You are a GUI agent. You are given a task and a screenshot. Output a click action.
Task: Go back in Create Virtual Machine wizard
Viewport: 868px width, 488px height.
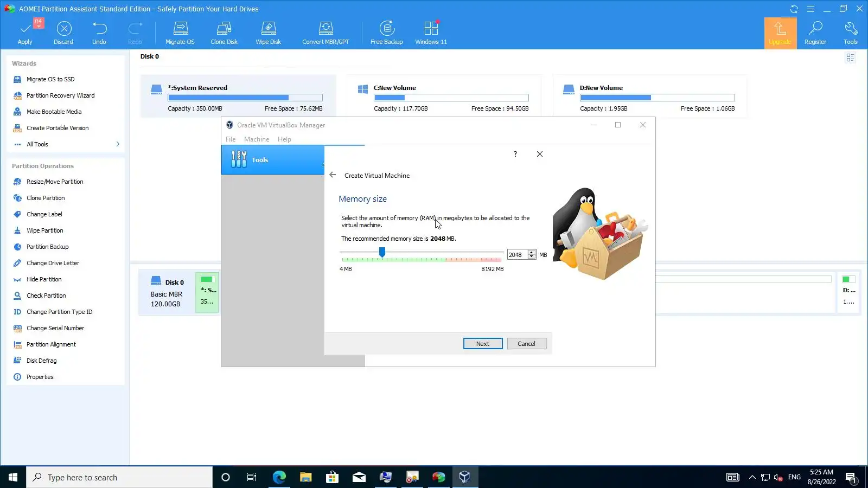333,175
